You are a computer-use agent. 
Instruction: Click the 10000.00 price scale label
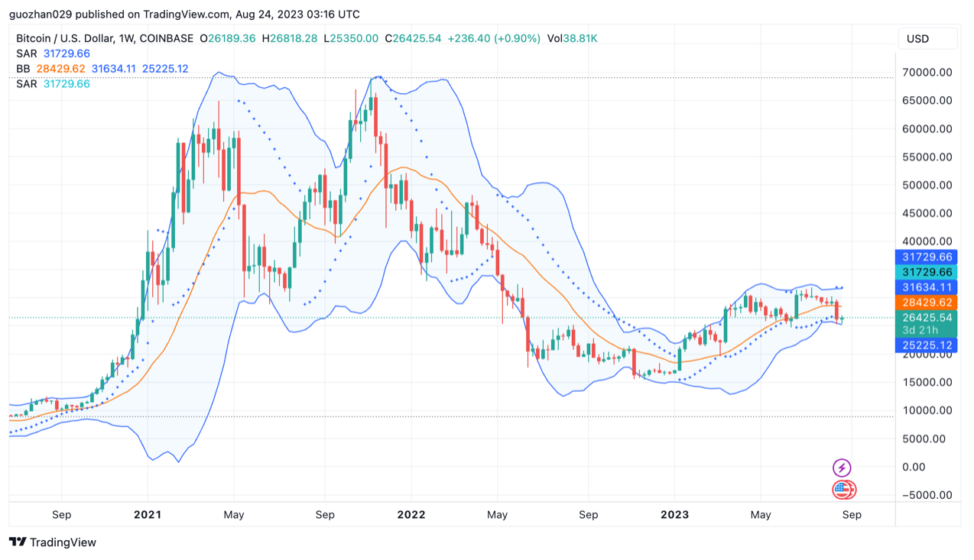tap(927, 410)
